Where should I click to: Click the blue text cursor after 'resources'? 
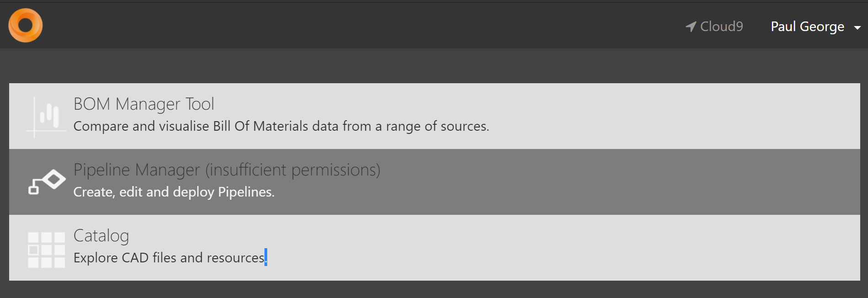pos(266,257)
